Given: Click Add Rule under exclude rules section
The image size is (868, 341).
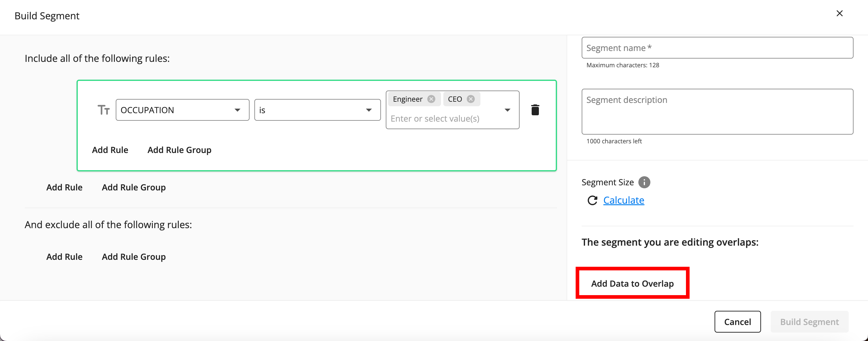Looking at the screenshot, I should point(64,257).
